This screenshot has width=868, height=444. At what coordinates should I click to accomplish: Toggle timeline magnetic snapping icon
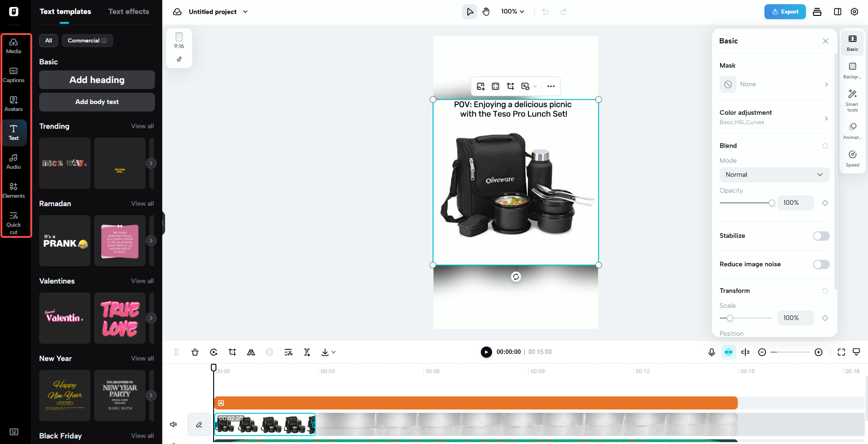tap(729, 352)
